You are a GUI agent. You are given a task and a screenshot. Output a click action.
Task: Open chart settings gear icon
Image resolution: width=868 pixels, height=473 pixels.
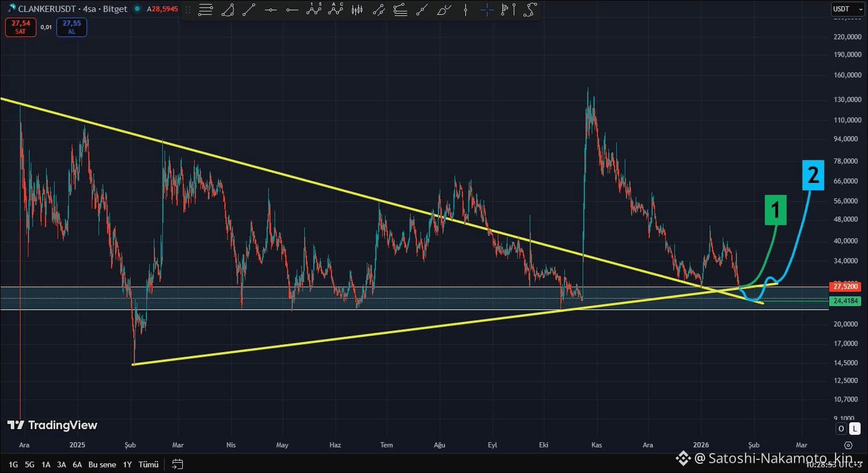tap(848, 445)
